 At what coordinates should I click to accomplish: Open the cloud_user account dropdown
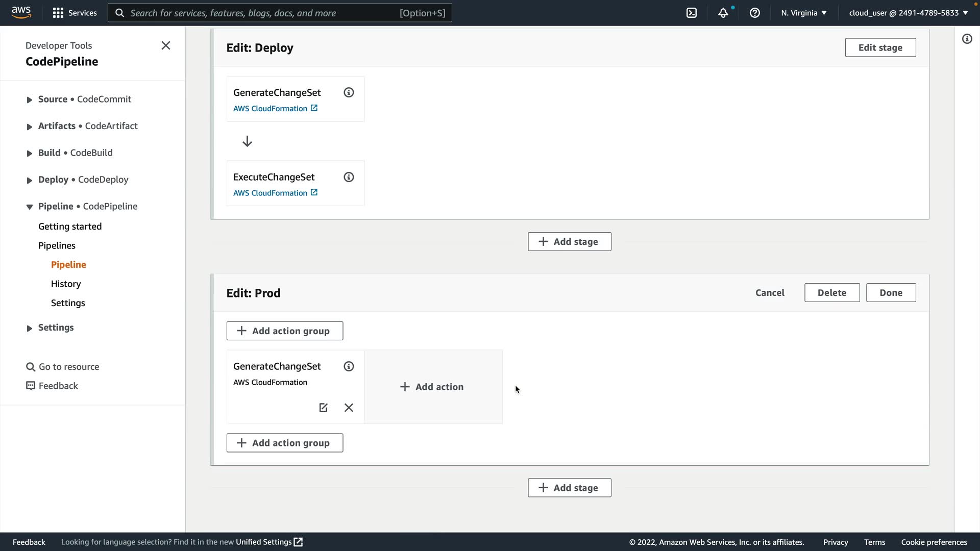click(909, 13)
